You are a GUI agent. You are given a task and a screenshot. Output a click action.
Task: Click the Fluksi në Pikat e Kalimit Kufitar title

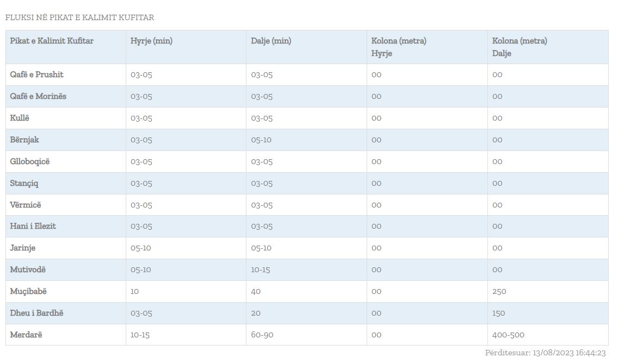click(x=79, y=17)
